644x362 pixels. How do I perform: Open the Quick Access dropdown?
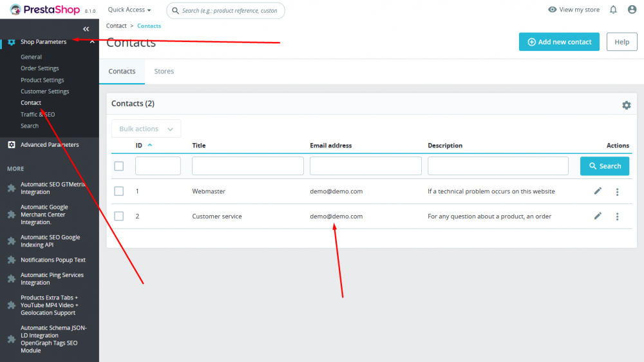(129, 10)
